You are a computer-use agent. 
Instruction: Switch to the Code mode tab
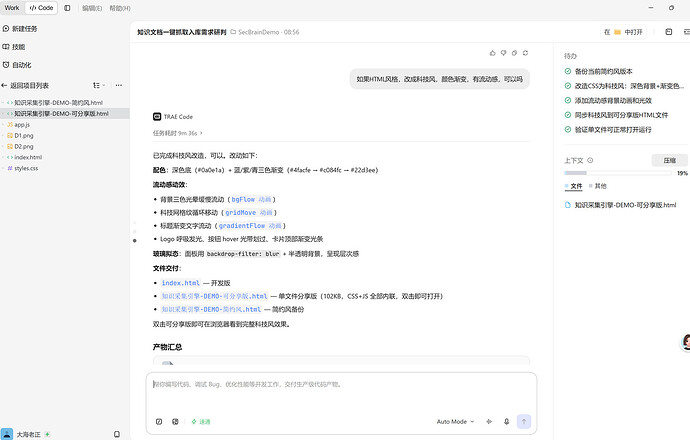click(41, 8)
